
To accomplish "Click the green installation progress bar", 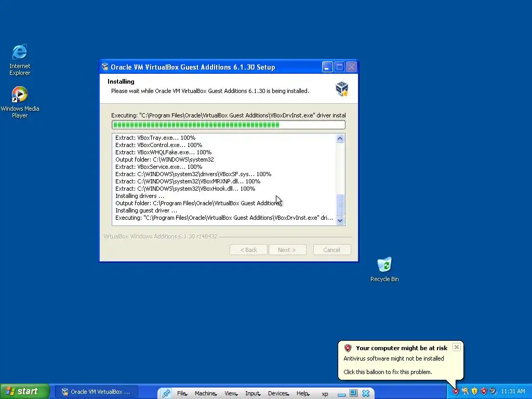I will pyautogui.click(x=229, y=125).
